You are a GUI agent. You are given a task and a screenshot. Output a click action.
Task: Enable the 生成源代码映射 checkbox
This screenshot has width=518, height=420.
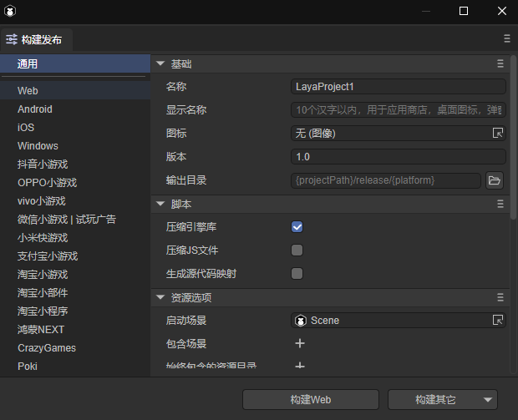297,273
